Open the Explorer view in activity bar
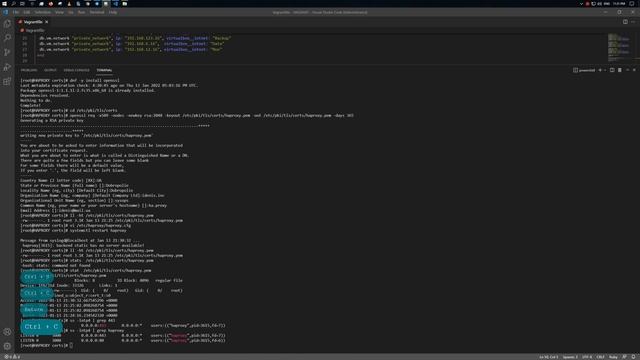 pos(7,23)
